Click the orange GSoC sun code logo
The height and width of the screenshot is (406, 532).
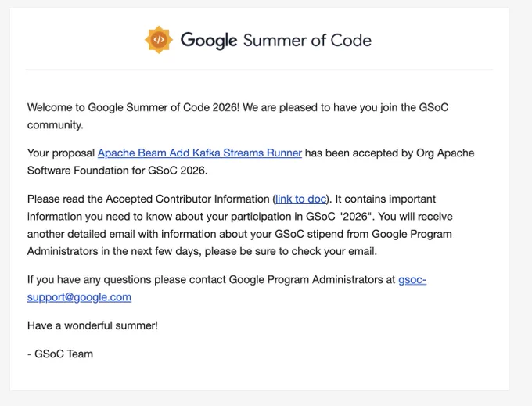pos(159,40)
